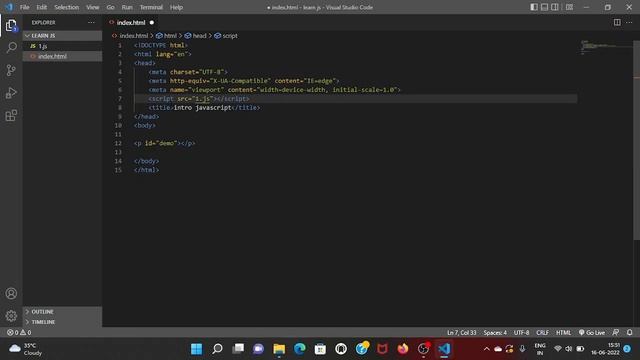The image size is (640, 360).
Task: Click the Explorer views and more actions ellipsis
Action: click(x=91, y=22)
